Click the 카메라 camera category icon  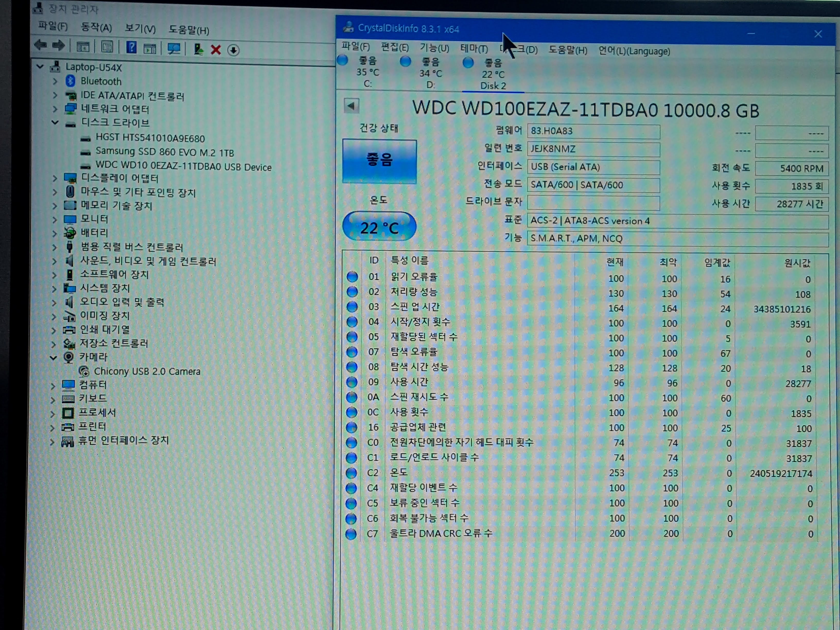point(68,357)
